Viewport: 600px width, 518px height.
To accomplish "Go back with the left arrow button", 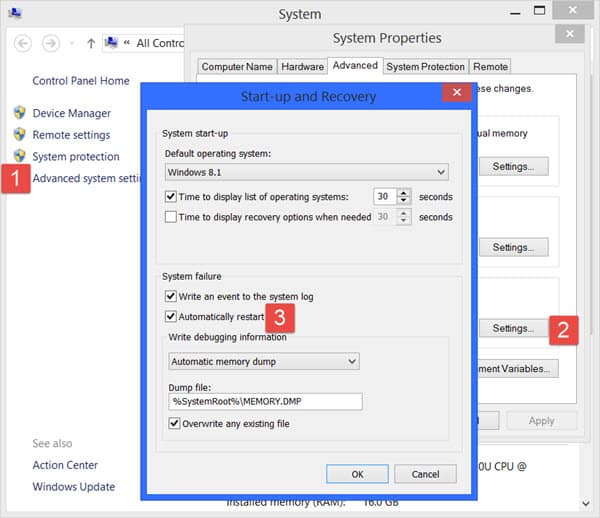I will click(x=23, y=43).
